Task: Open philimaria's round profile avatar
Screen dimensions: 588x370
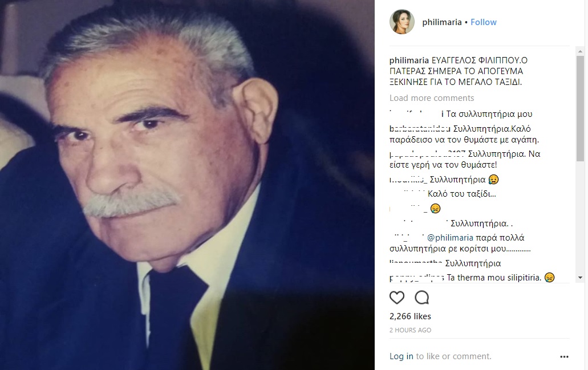Action: point(402,22)
